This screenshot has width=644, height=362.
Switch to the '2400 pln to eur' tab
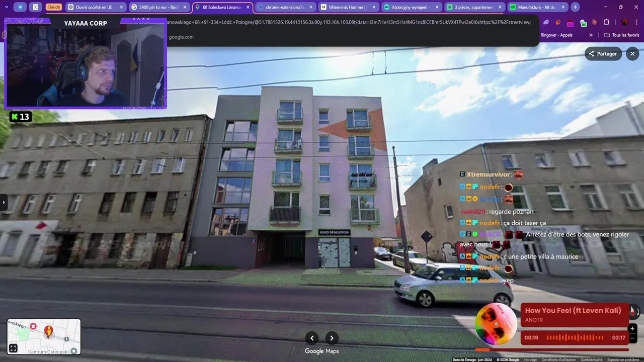(158, 7)
